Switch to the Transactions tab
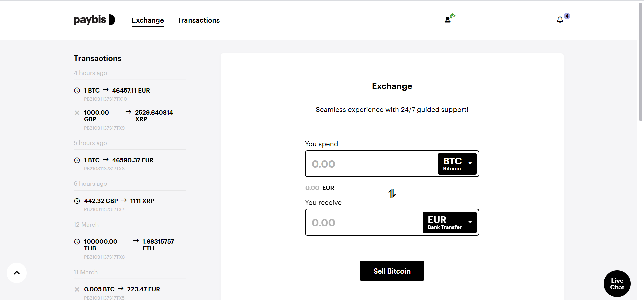The image size is (644, 300). pos(199,20)
